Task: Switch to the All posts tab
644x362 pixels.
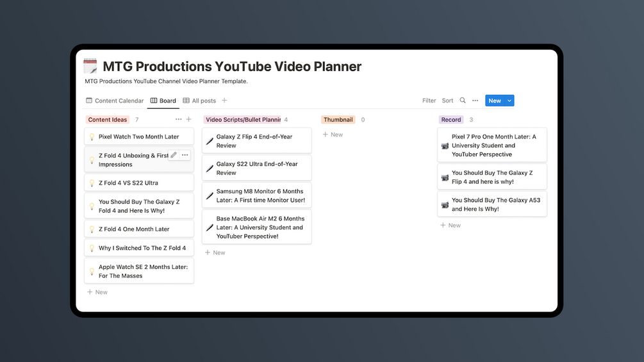Action: point(199,101)
